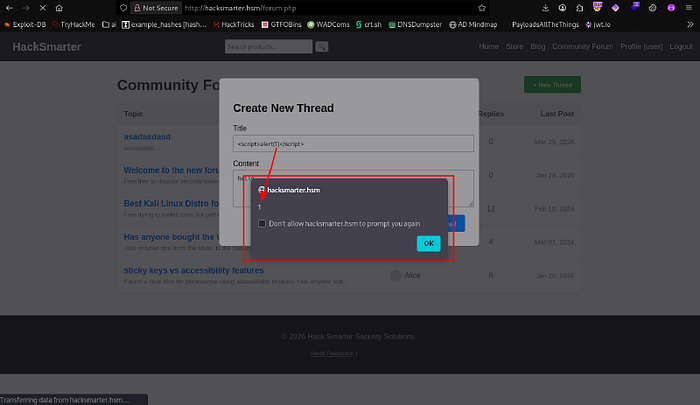Open the TryHackMe bookmark

73,25
